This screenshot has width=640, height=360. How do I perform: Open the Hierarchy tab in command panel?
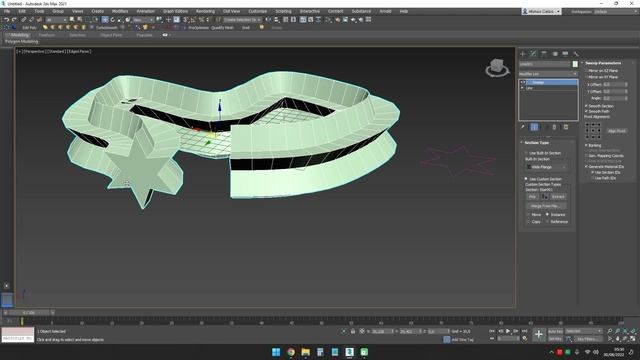click(x=544, y=54)
